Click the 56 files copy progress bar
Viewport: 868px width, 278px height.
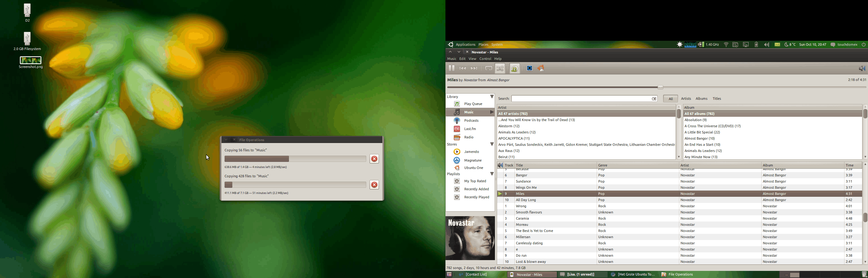click(x=295, y=159)
